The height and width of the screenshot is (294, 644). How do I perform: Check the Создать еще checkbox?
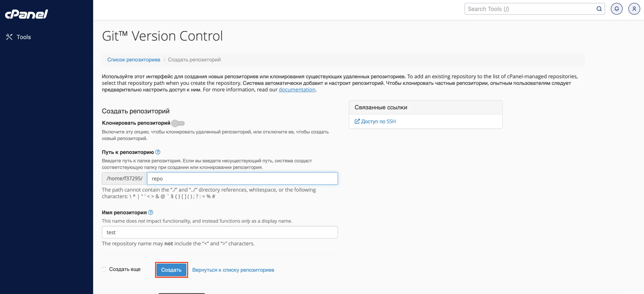(104, 269)
